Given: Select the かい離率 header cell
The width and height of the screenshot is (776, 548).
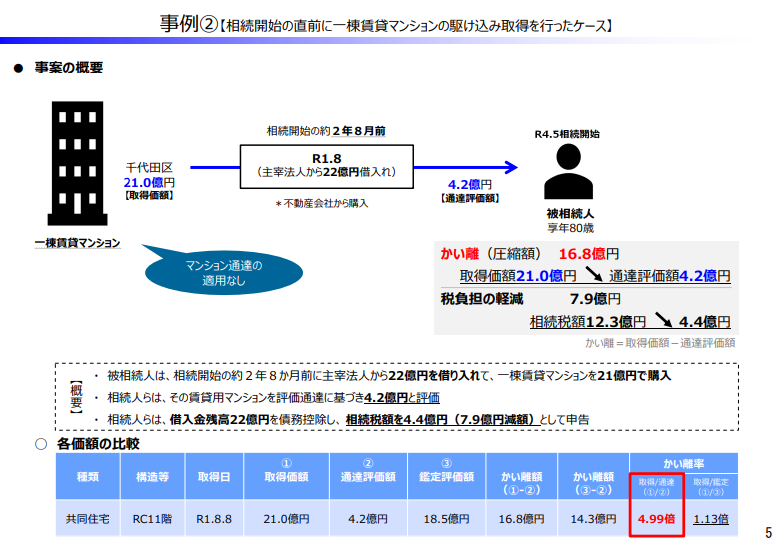Looking at the screenshot, I should pyautogui.click(x=683, y=463).
